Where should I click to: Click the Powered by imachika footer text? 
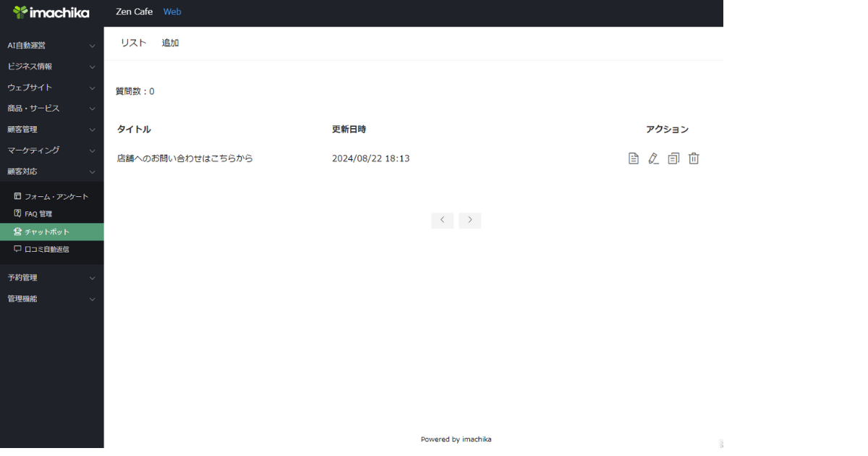pyautogui.click(x=456, y=439)
